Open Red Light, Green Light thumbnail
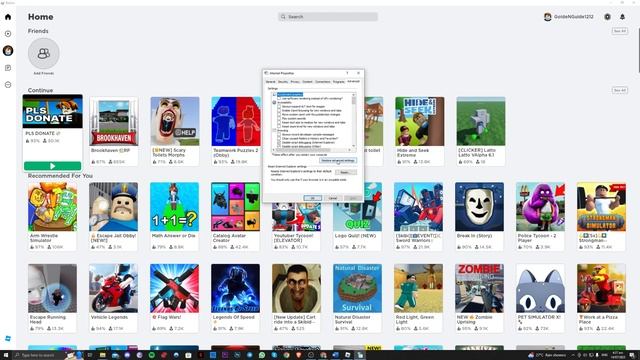Image resolution: width=640 pixels, height=360 pixels. [x=418, y=288]
